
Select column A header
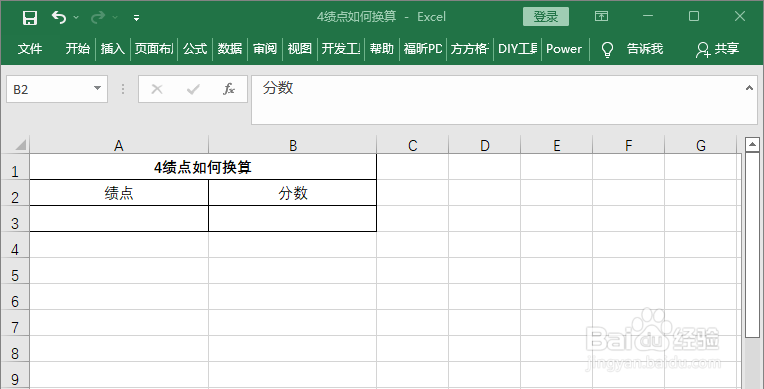[119, 145]
